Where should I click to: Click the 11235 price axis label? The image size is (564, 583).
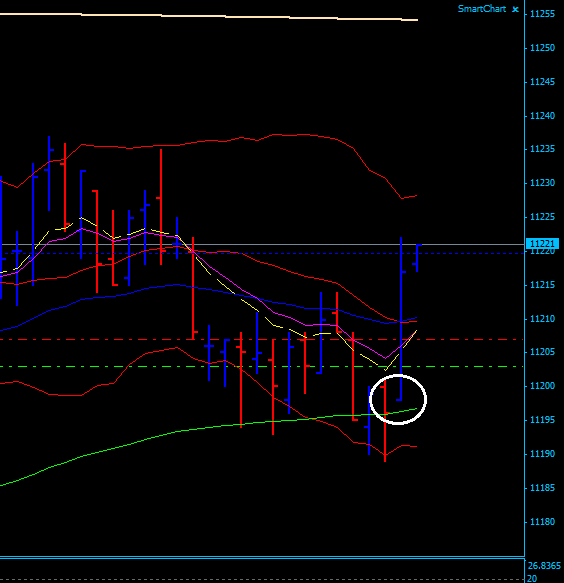[542, 149]
